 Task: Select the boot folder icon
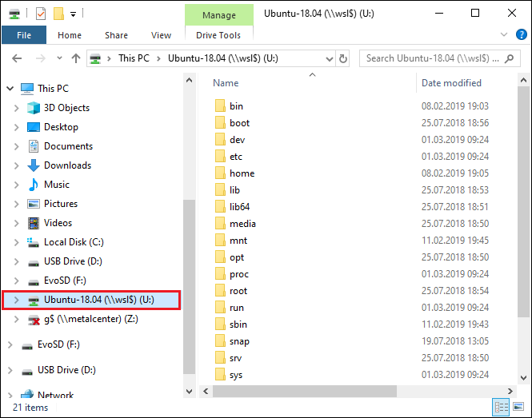point(220,123)
